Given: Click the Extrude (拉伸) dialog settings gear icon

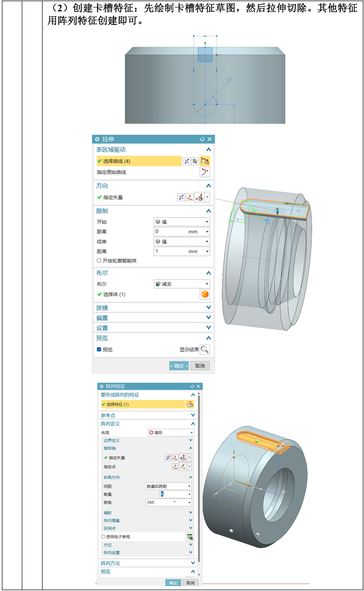Looking at the screenshot, I should [x=97, y=139].
